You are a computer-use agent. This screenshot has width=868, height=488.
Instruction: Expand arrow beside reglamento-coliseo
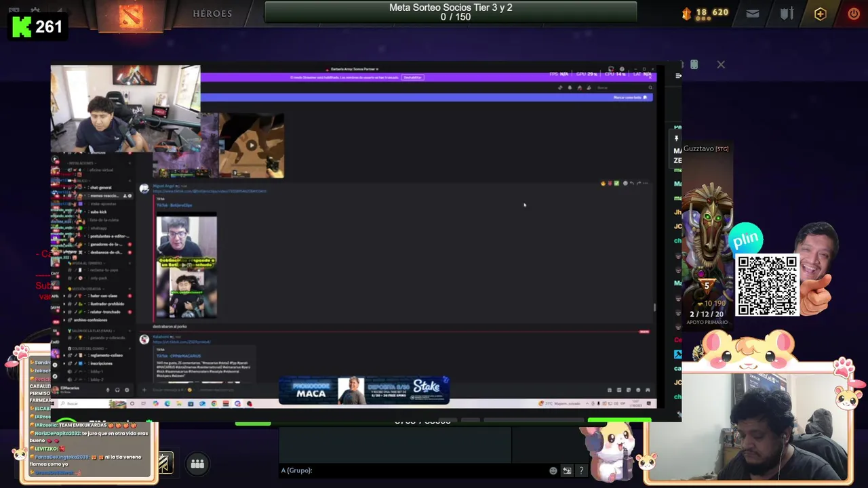pos(64,355)
